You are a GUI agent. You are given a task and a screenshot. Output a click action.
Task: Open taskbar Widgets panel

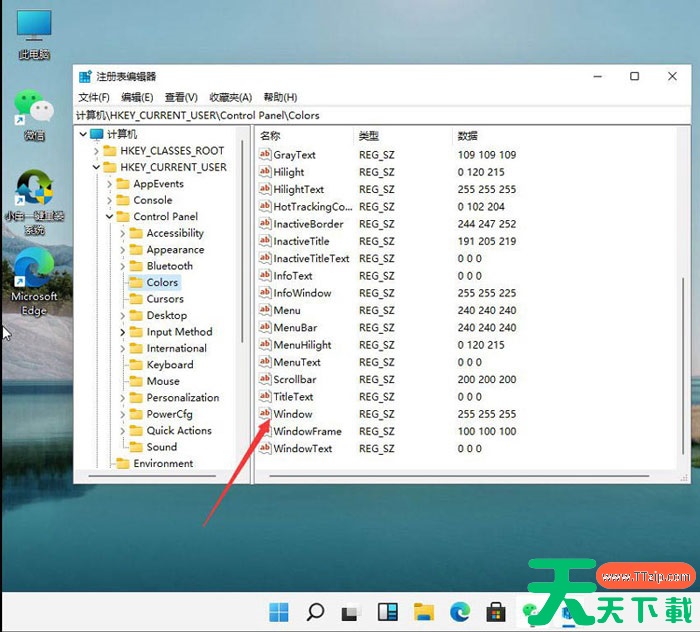coord(388,612)
